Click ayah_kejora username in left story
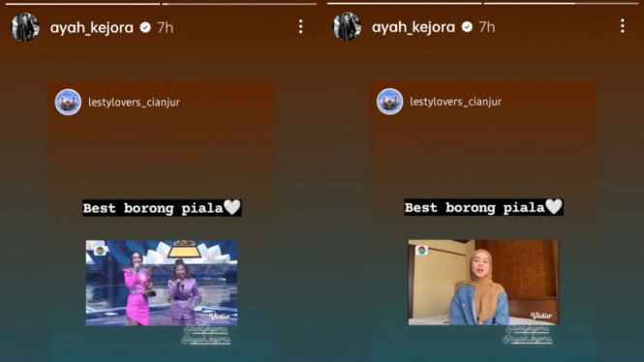 (92, 28)
